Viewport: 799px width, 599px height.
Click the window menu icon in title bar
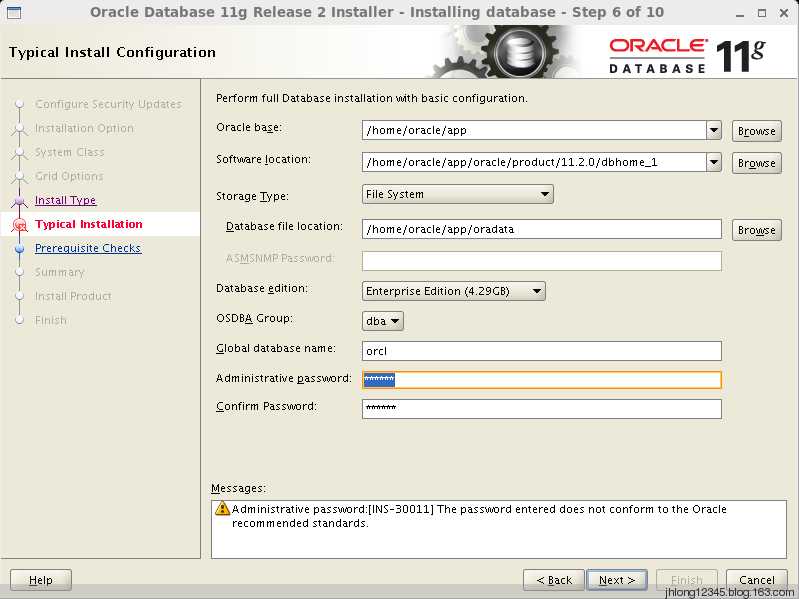coord(14,12)
